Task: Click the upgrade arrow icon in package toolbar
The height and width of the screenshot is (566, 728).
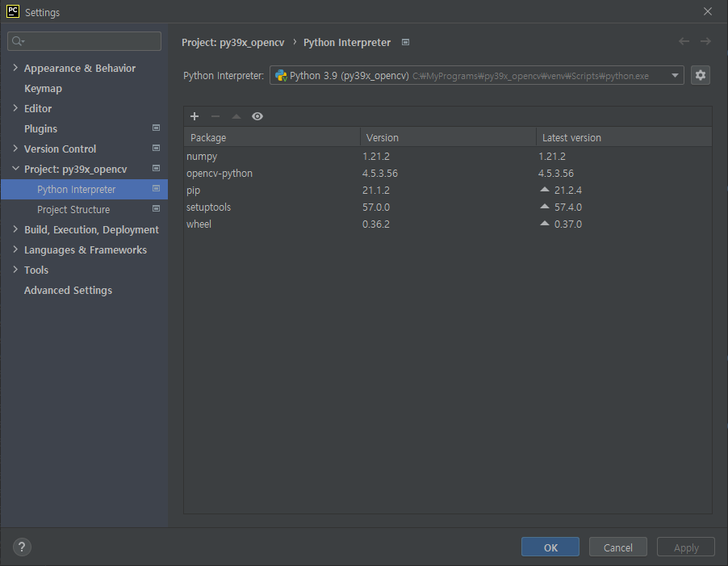Action: (236, 116)
